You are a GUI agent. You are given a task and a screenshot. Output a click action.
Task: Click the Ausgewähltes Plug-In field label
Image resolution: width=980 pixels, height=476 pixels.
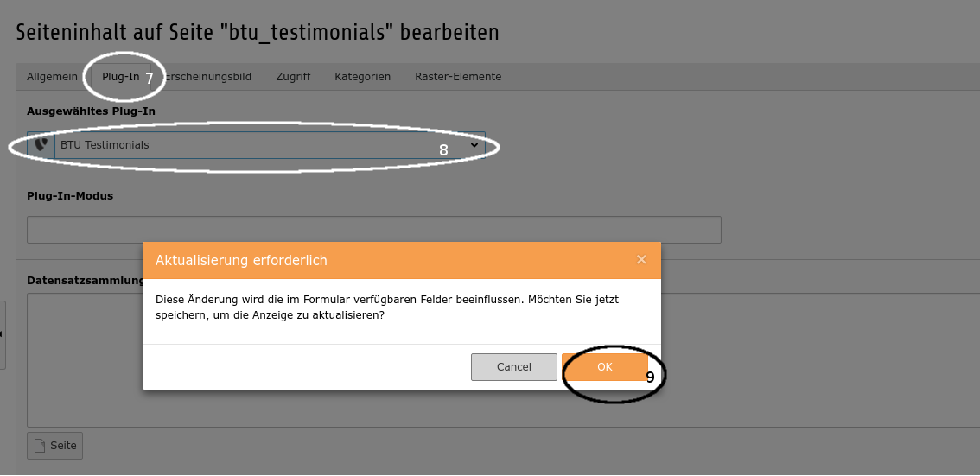[x=91, y=111]
